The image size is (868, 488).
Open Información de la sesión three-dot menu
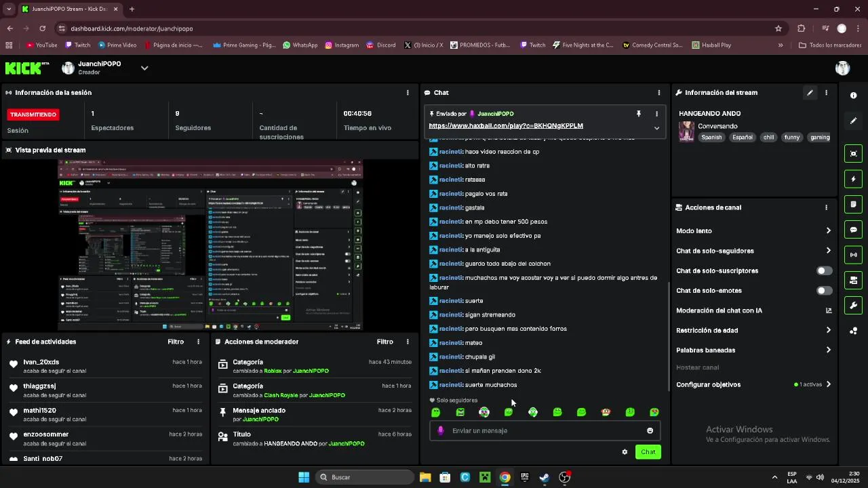[x=408, y=93]
